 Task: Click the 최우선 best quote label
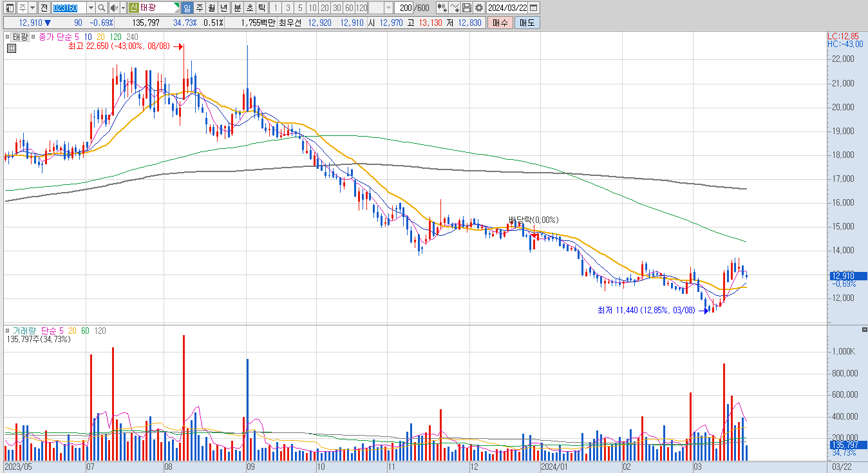pos(290,23)
